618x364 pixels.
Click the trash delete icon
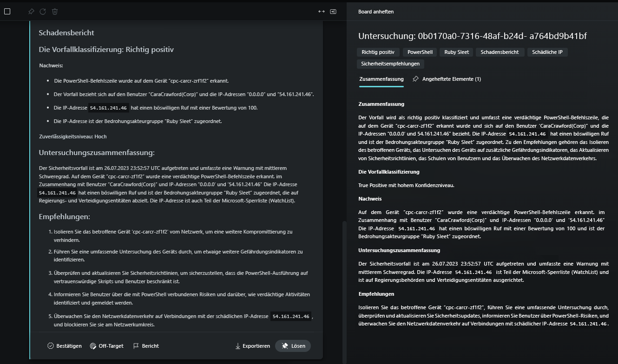55,12
